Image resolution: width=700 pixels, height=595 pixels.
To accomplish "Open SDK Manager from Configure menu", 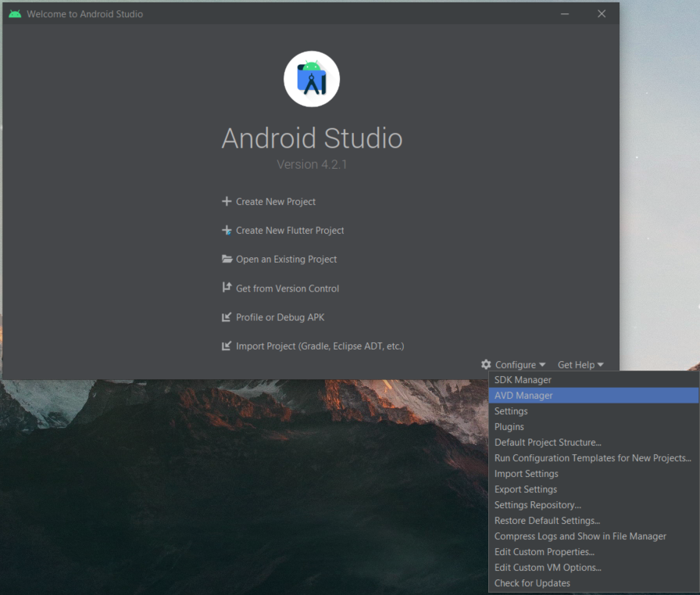I will pyautogui.click(x=594, y=380).
